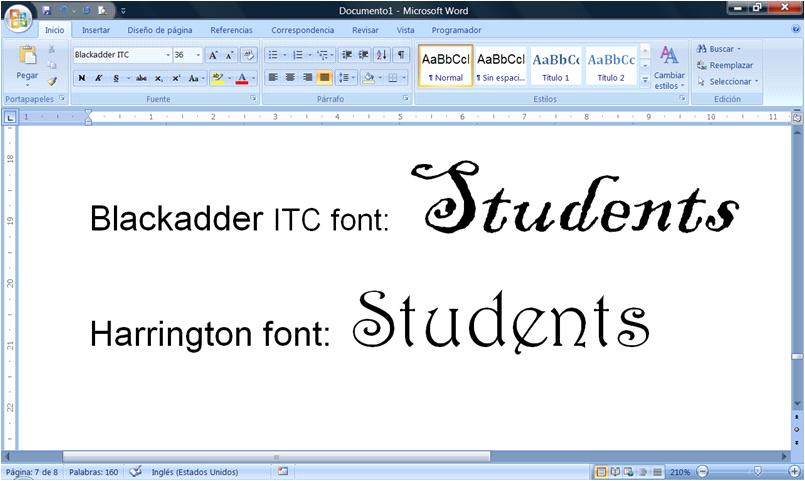The image size is (805, 481).
Task: Click zoom in plus button
Action: click(794, 471)
